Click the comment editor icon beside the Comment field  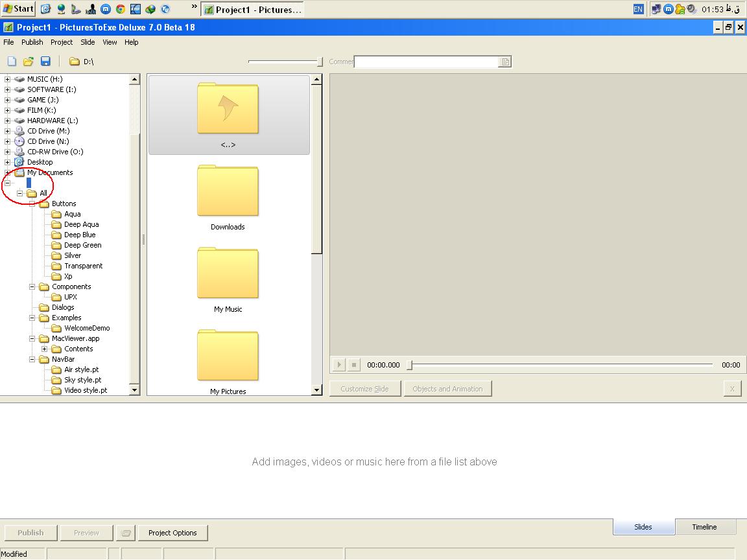(x=506, y=62)
